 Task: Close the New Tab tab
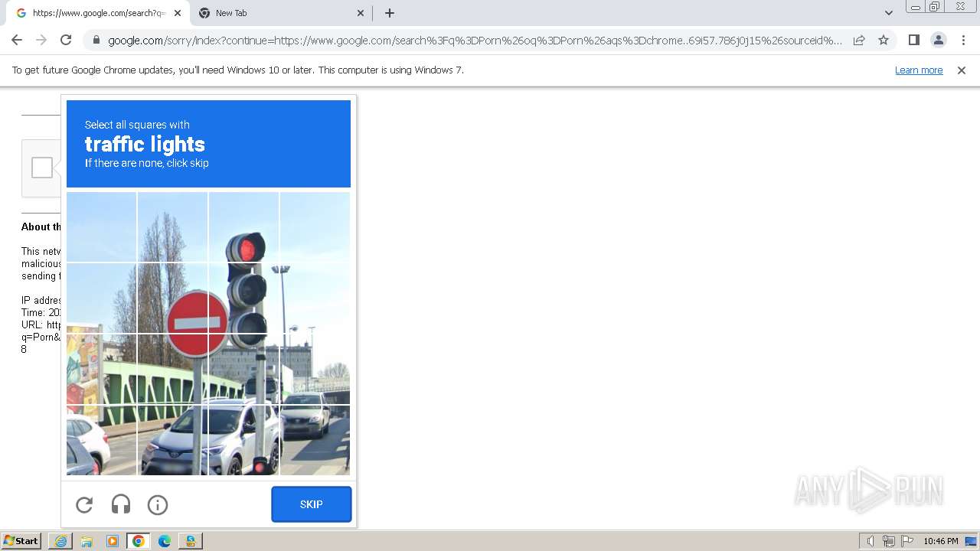(361, 13)
